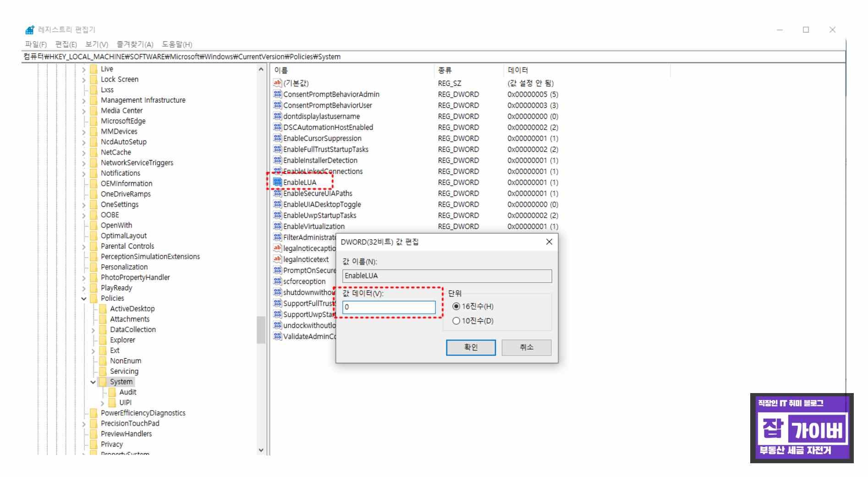Click the EnableSecureUIAPaths DWORD icon
The height and width of the screenshot is (477, 868).
click(277, 193)
